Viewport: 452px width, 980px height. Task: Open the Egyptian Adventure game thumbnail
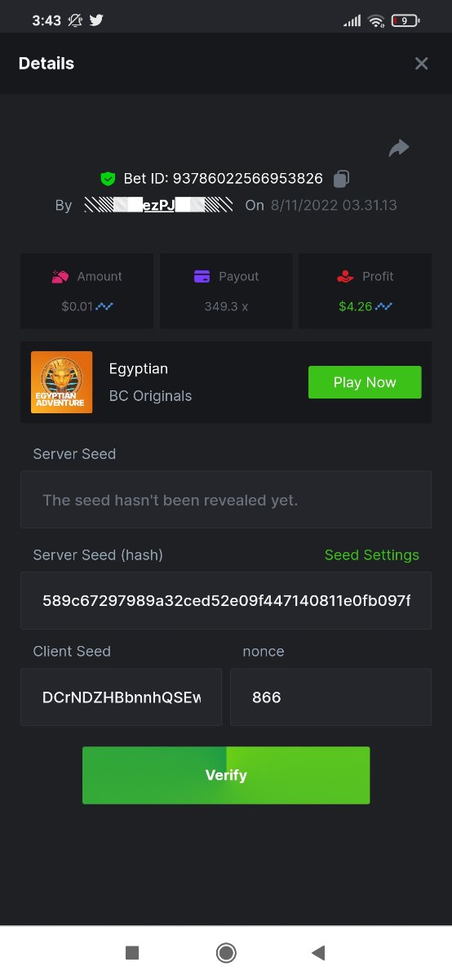(x=61, y=382)
